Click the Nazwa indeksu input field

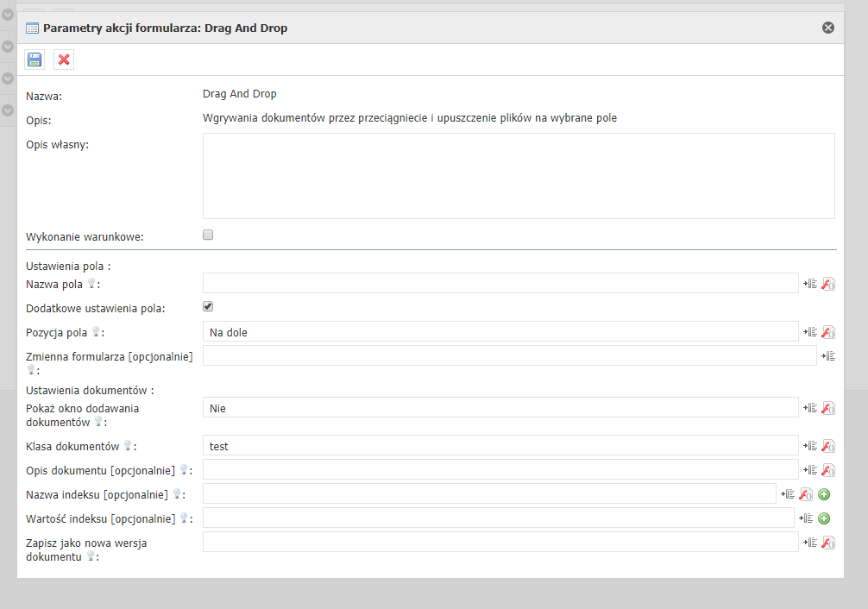click(489, 494)
